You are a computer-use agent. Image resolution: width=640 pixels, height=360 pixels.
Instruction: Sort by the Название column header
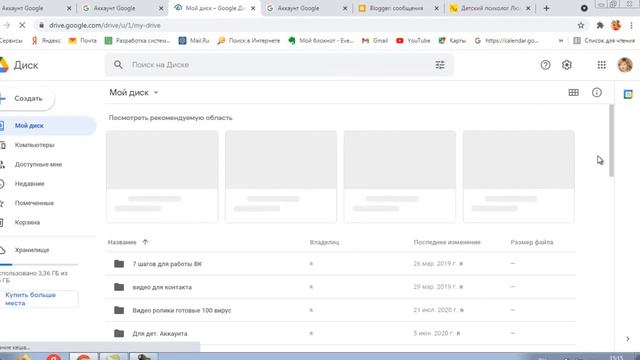tap(122, 242)
